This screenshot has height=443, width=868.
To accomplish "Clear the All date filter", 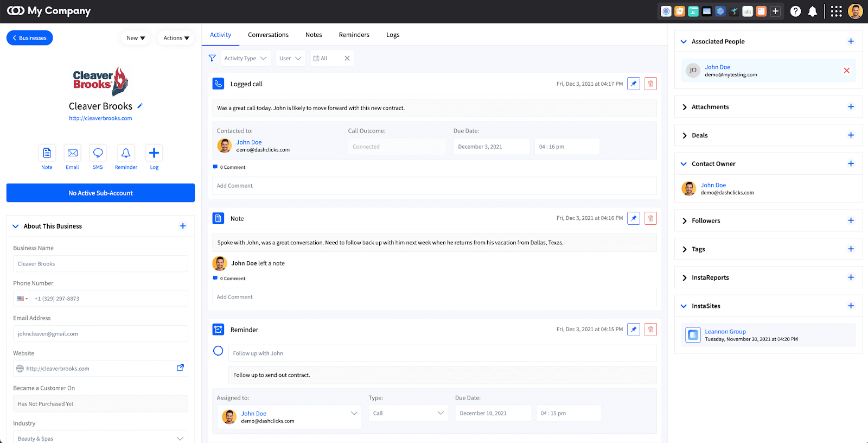I will click(347, 58).
